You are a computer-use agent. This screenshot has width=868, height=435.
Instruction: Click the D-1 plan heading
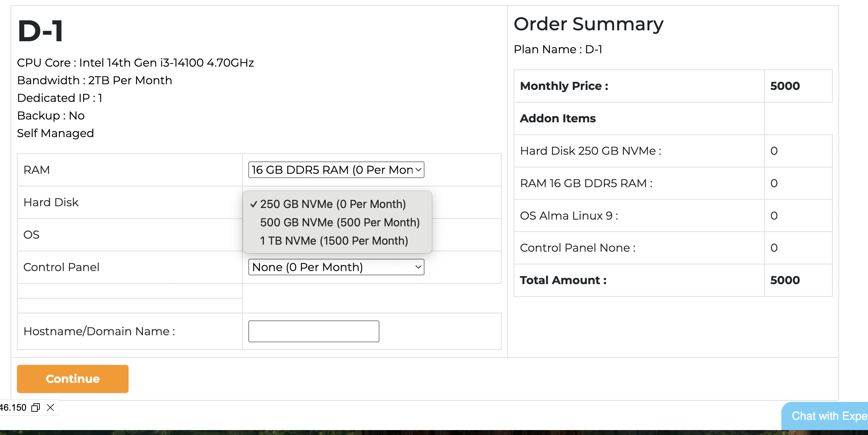pos(41,31)
